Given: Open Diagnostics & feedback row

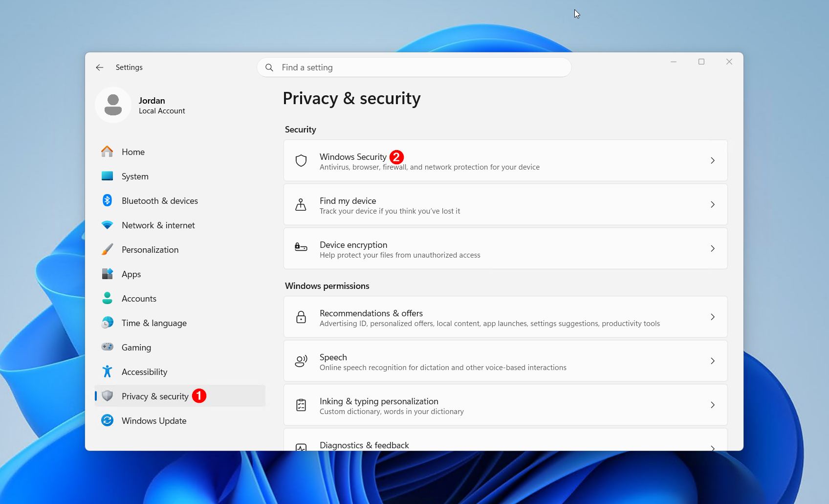Looking at the screenshot, I should pos(505,440).
